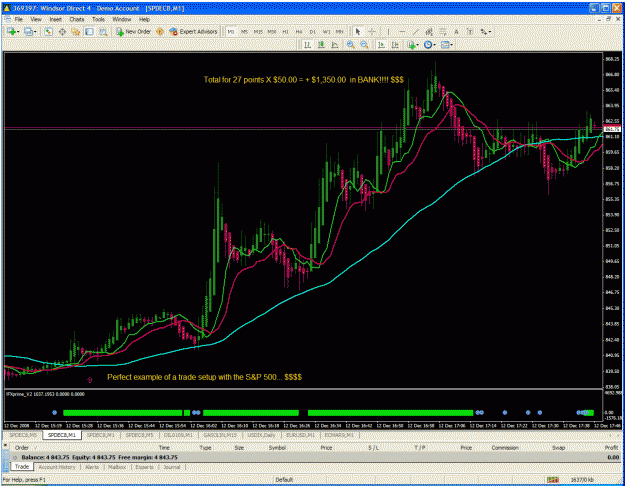Screen dimensions: 625x486
Task: Select the M15 timeframe button
Action: point(258,31)
